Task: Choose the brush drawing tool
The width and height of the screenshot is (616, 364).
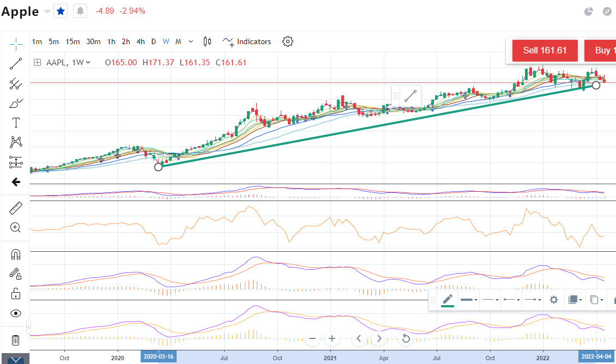Action: point(16,103)
